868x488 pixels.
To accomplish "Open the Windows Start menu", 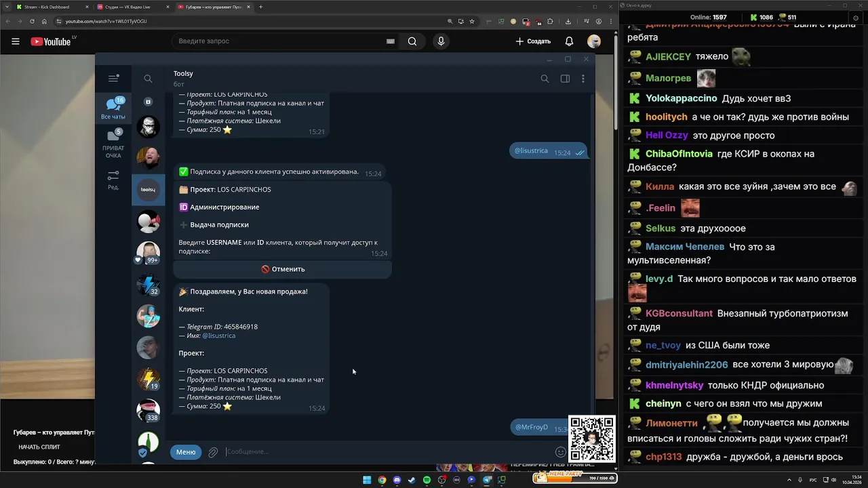I will [x=367, y=480].
